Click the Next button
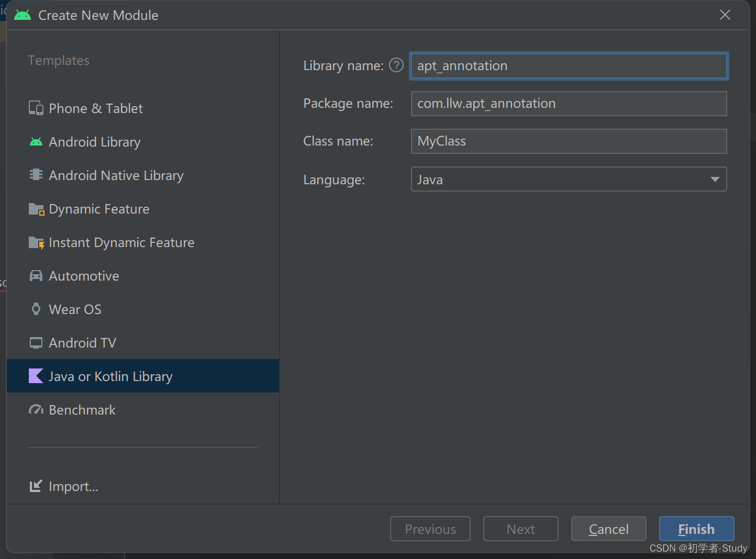Viewport: 756px width, 559px height. [521, 529]
